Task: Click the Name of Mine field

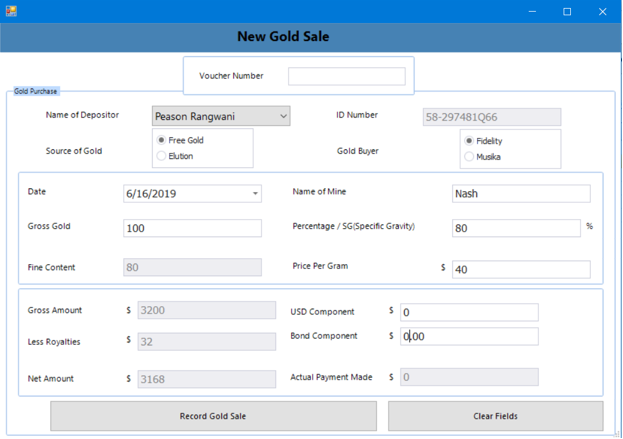Action: tap(521, 193)
